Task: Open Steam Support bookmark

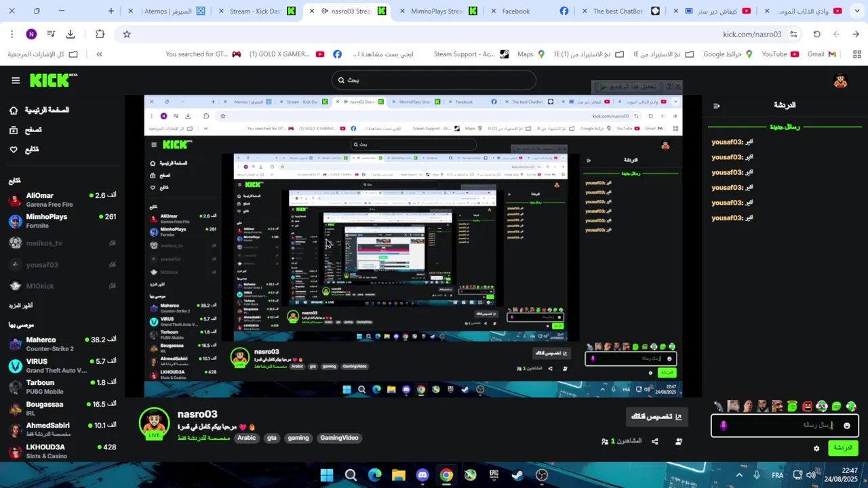Action: 471,54
